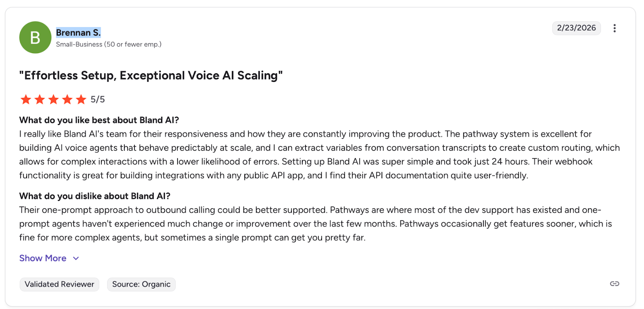Click the 5/5 rating score text
644x309 pixels.
click(98, 100)
